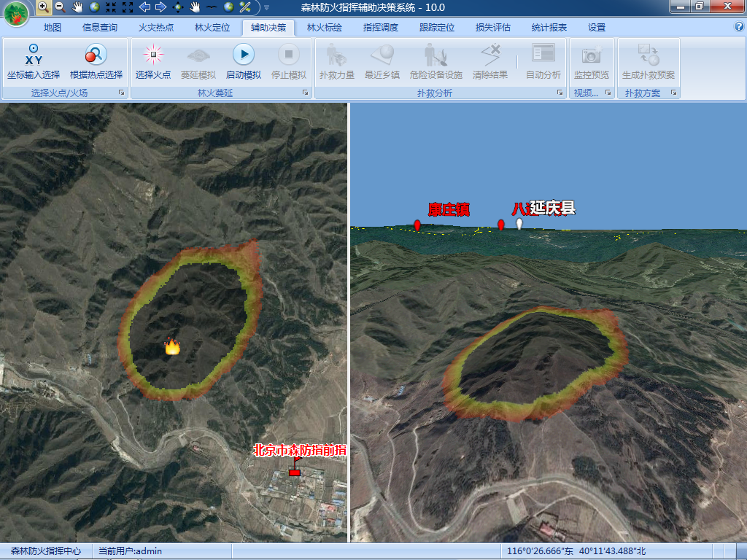
Task: Select the second hand tool next to wave line
Action: (194, 7)
